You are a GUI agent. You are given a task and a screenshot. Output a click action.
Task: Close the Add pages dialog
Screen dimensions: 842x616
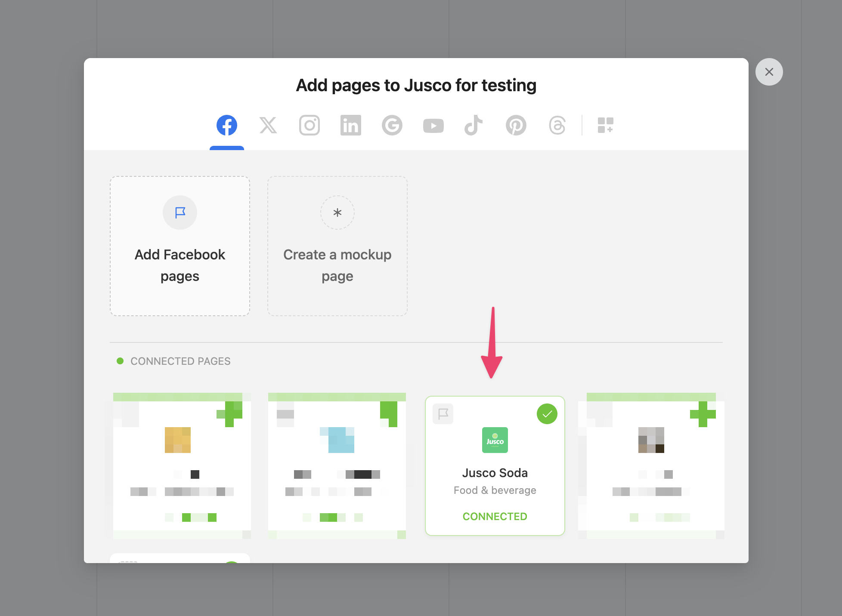coord(769,72)
